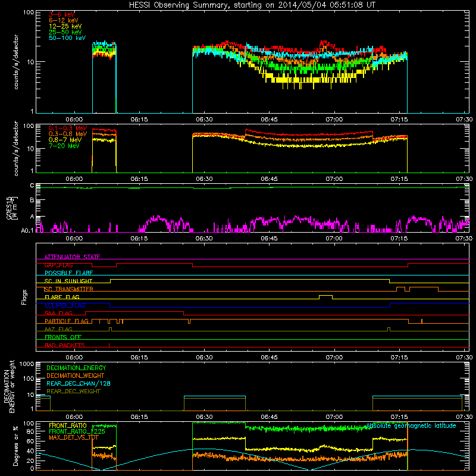
Task: Click the BAD_PACKETS red tick mark
Action: point(109,345)
